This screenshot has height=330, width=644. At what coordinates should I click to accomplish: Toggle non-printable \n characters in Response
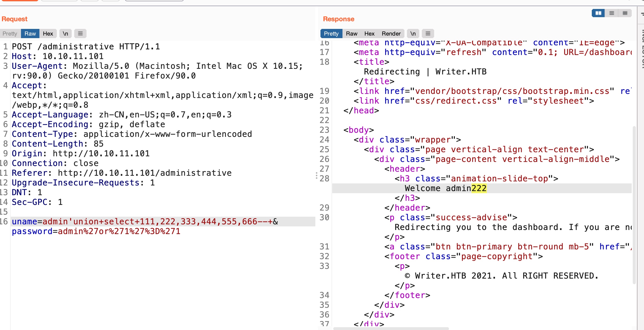pos(413,34)
